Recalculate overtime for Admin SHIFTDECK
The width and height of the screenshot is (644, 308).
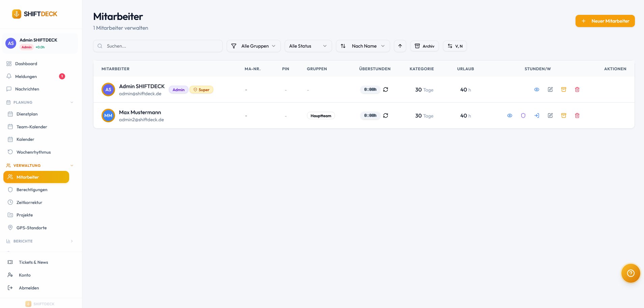386,89
